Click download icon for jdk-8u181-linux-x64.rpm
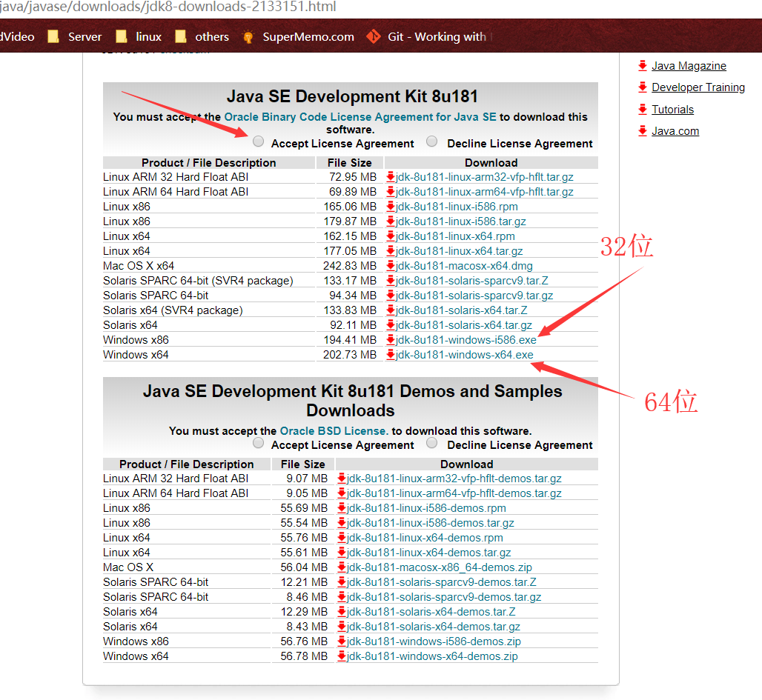762x700 pixels. (390, 236)
